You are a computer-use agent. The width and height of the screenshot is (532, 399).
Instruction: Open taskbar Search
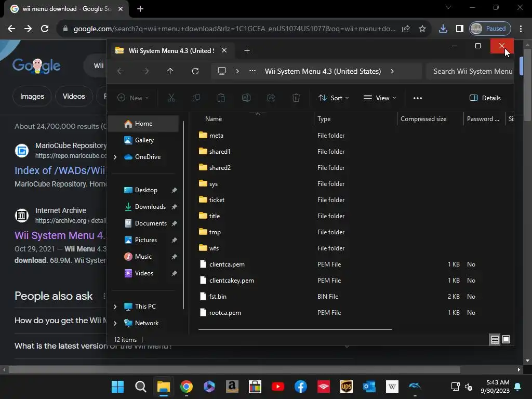coord(140,387)
